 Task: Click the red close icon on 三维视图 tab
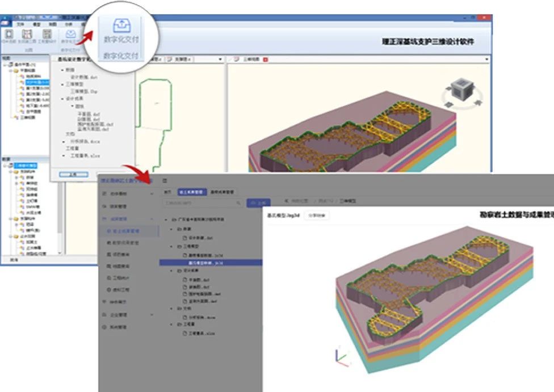tap(265, 59)
